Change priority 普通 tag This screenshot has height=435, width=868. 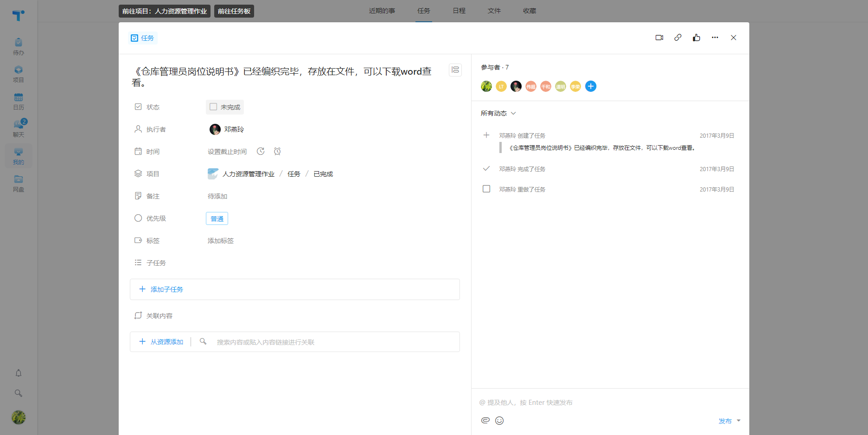217,218
